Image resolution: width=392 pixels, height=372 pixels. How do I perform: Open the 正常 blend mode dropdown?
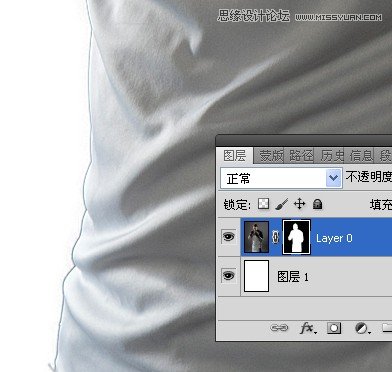(x=281, y=178)
